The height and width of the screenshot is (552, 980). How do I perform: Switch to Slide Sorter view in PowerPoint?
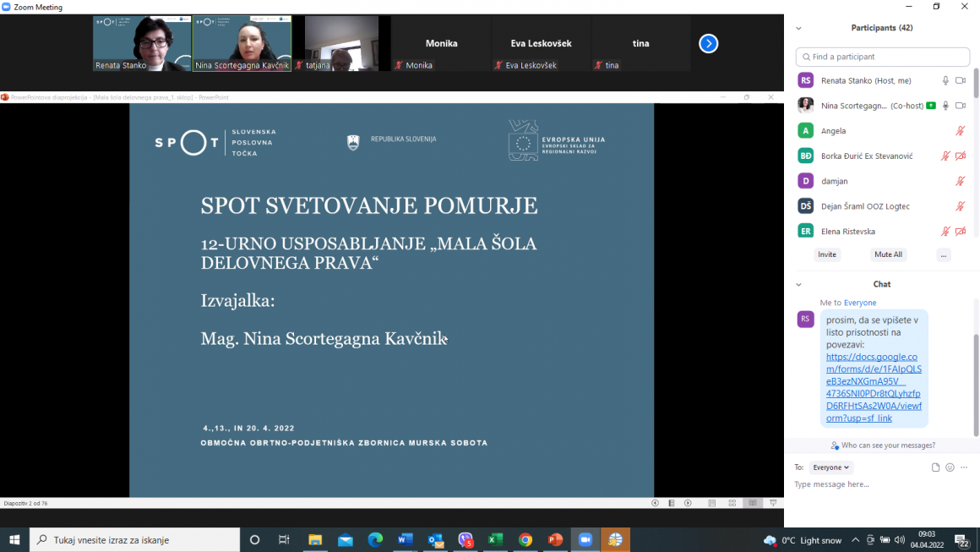coord(732,502)
